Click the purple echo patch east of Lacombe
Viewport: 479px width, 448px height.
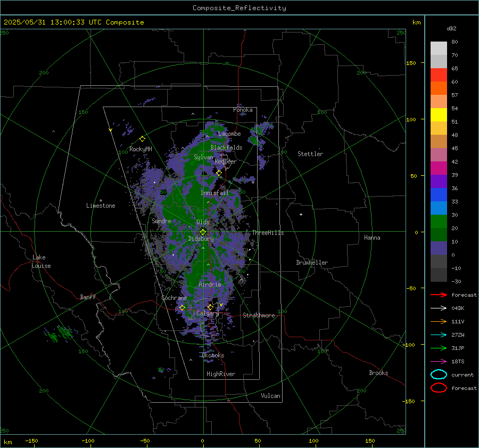[x=260, y=133]
